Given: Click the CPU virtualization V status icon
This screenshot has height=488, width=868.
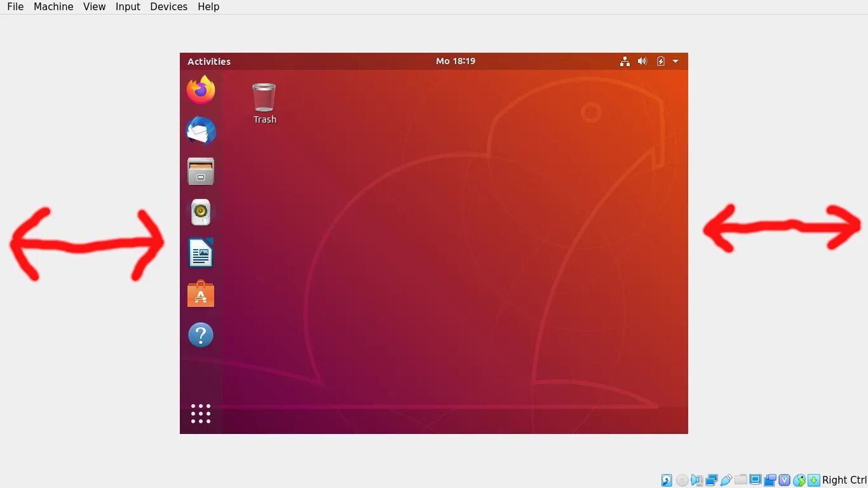Looking at the screenshot, I should click(785, 480).
